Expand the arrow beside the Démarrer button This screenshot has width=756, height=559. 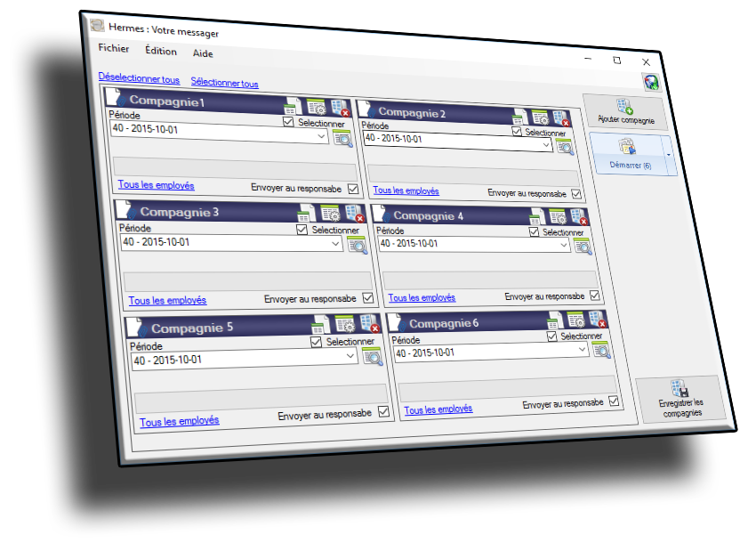point(669,155)
